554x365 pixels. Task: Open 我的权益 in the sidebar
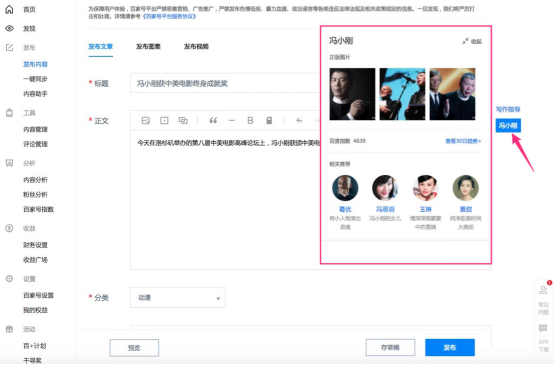(35, 310)
